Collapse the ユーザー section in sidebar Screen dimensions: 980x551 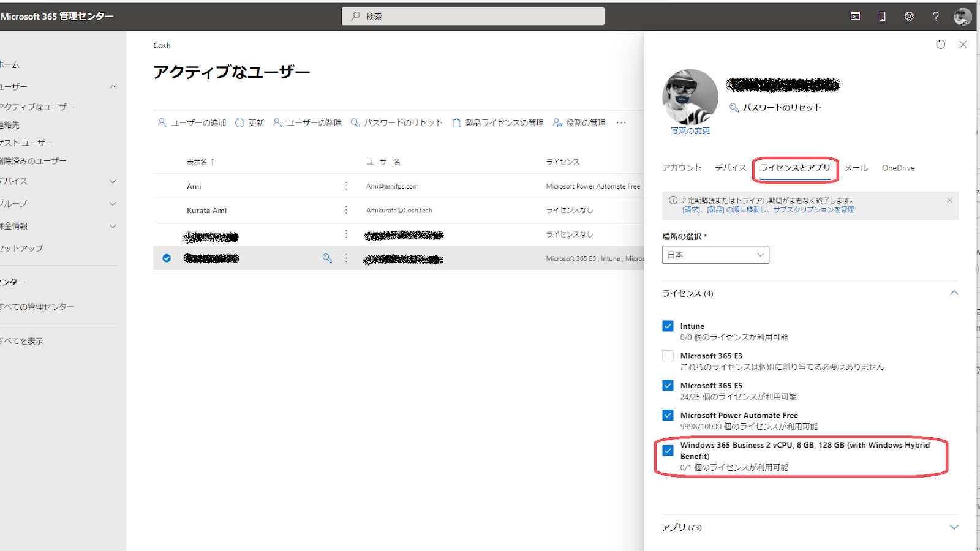113,87
